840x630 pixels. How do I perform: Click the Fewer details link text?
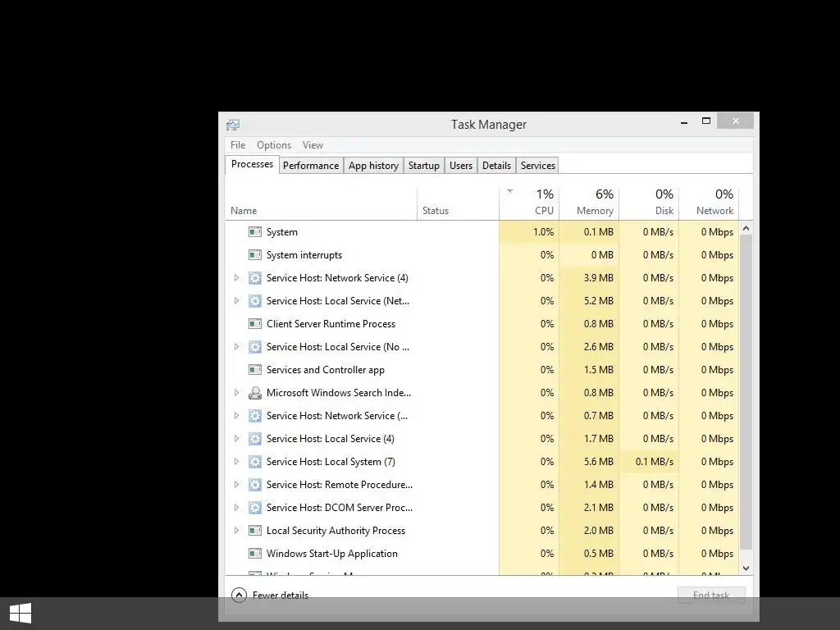[281, 596]
